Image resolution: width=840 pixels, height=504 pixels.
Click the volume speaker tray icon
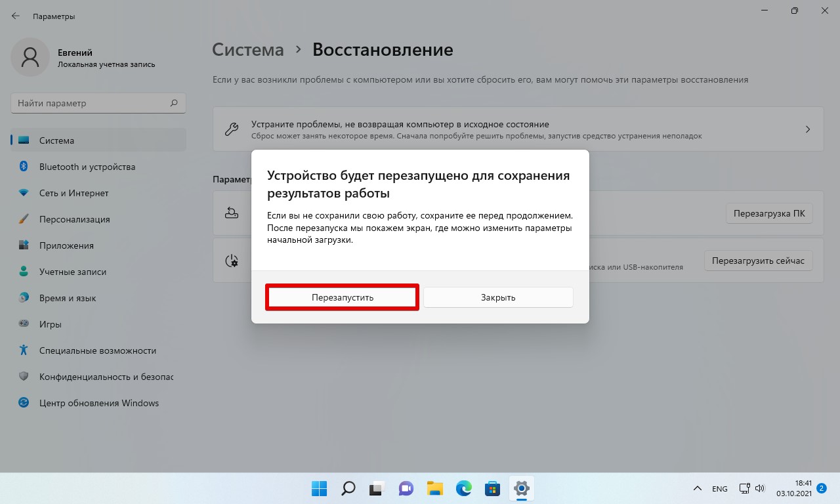click(x=760, y=489)
